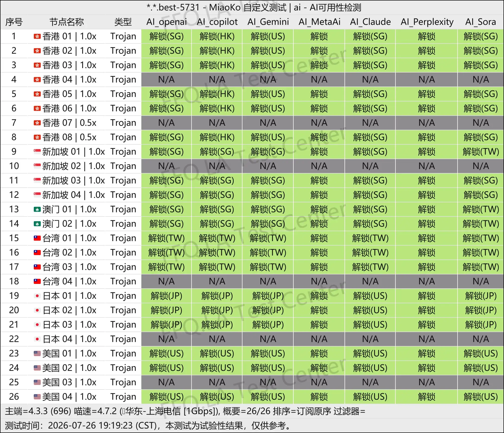Viewport: 504px width, 433px height.
Task: Click the flag icon in the 香港 07 row
Action: tap(37, 123)
